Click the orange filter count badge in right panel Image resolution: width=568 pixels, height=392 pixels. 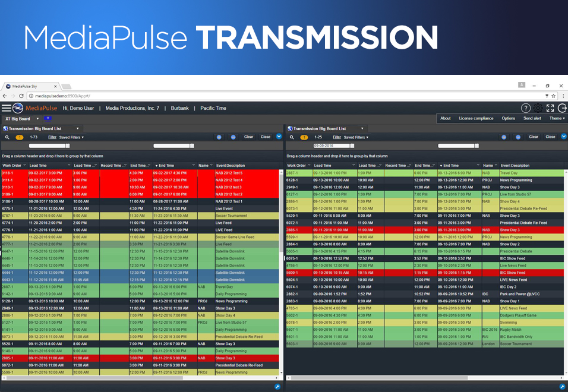tap(304, 137)
